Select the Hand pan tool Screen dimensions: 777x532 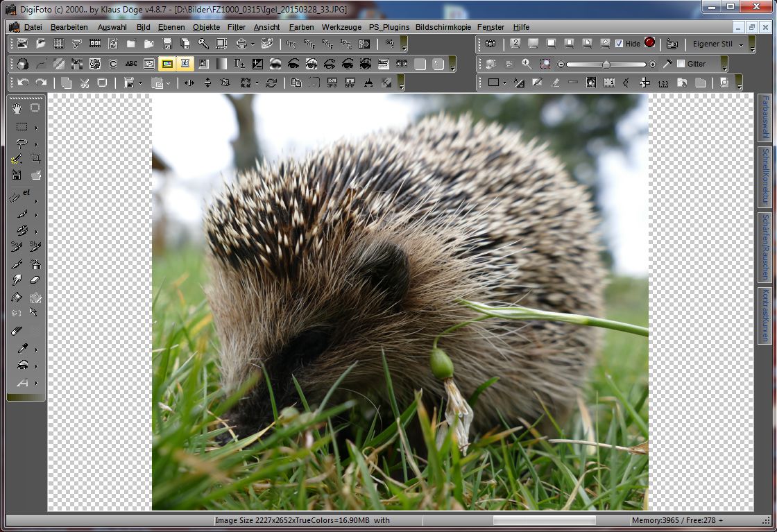pyautogui.click(x=17, y=108)
